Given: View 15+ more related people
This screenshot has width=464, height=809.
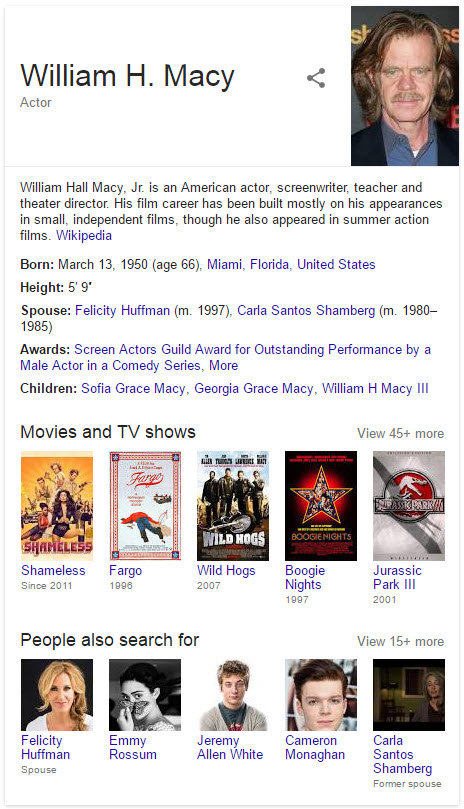Looking at the screenshot, I should [x=401, y=641].
